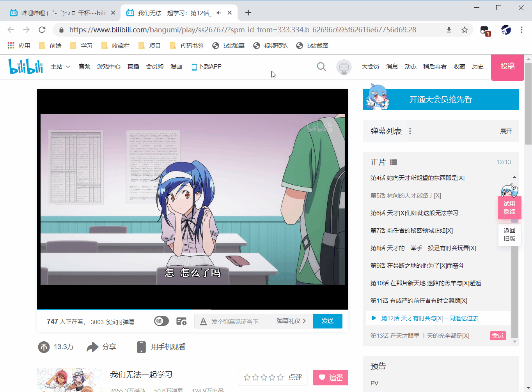Viewport: 532px width, 392px height.
Task: Open the b站弹幕 bookmark
Action: [229, 46]
